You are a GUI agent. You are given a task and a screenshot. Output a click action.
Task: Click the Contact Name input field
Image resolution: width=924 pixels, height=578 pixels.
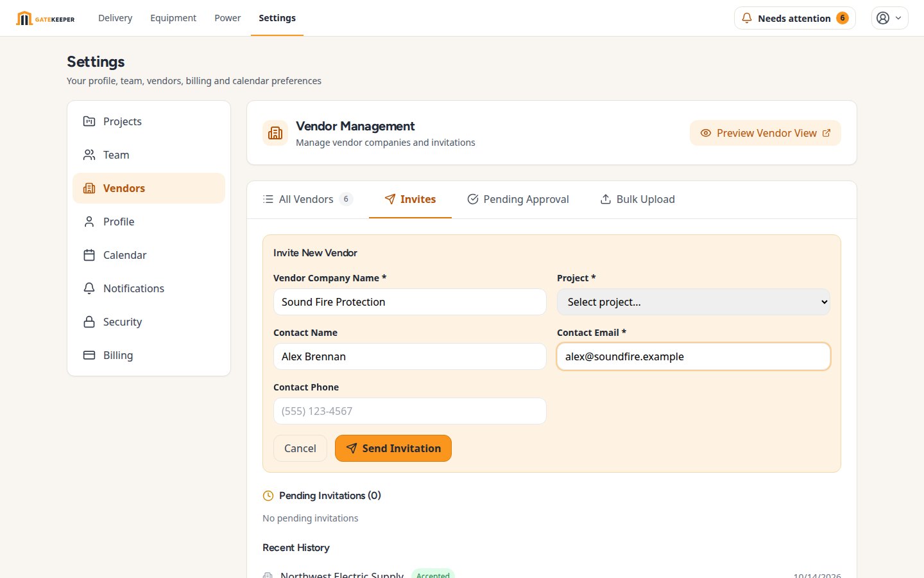410,356
